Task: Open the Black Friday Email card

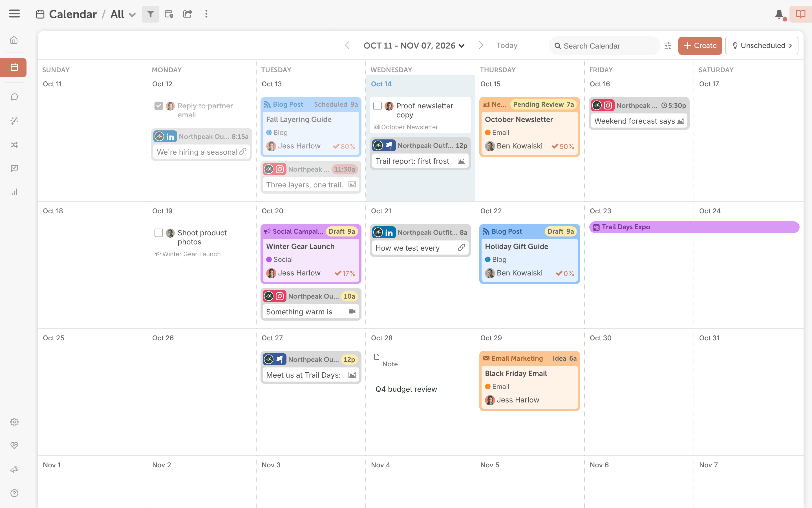Action: click(529, 381)
